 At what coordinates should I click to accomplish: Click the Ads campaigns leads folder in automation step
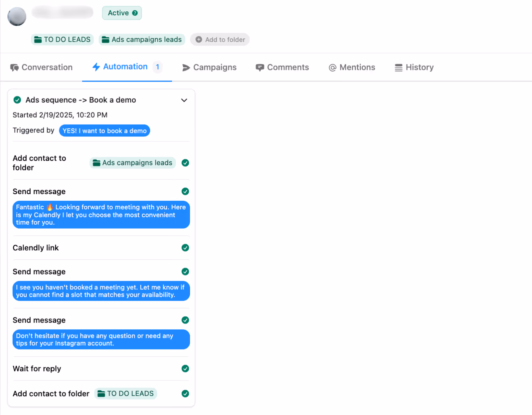(x=133, y=163)
